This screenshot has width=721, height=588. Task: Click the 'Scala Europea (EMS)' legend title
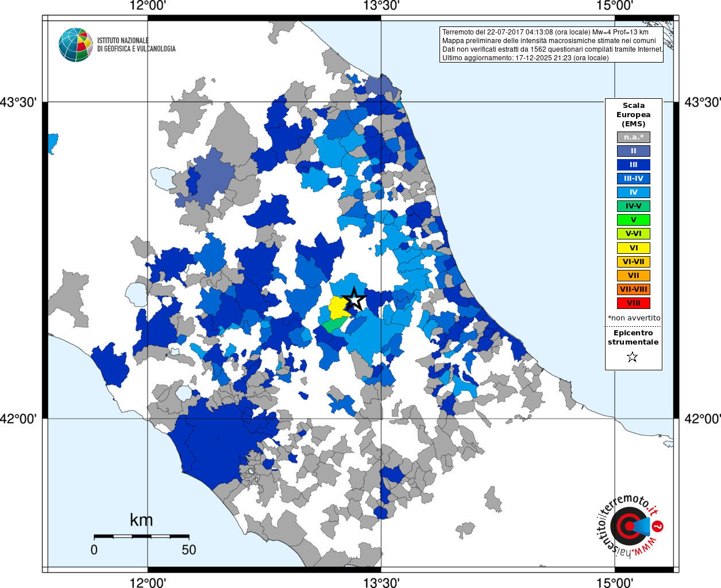click(x=634, y=115)
